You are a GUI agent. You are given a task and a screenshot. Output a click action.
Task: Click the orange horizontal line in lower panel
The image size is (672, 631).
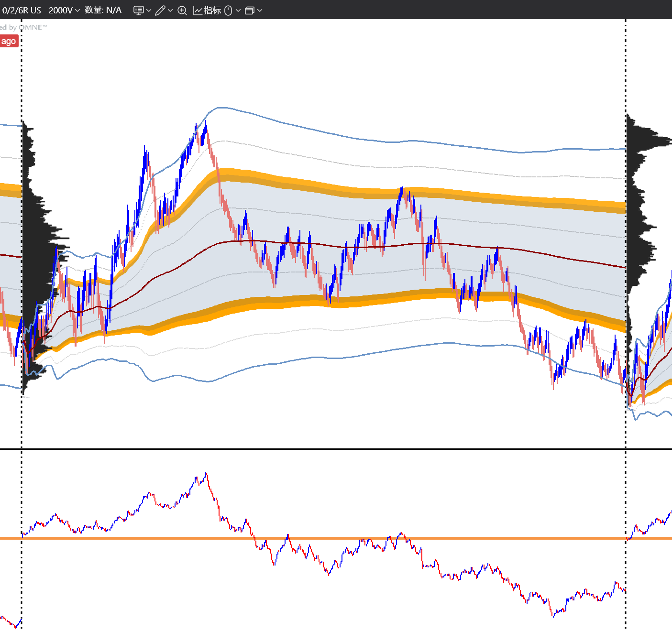click(x=336, y=538)
